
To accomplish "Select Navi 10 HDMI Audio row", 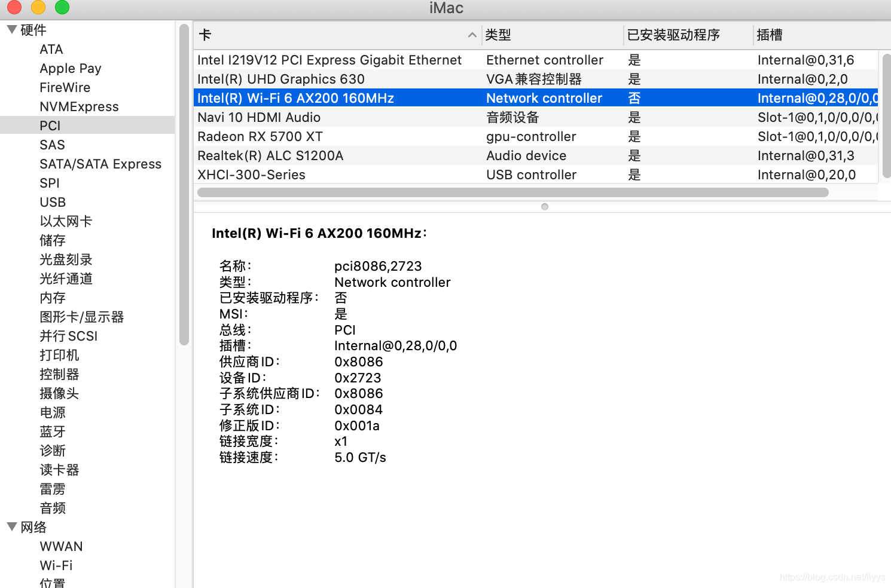I will point(536,117).
